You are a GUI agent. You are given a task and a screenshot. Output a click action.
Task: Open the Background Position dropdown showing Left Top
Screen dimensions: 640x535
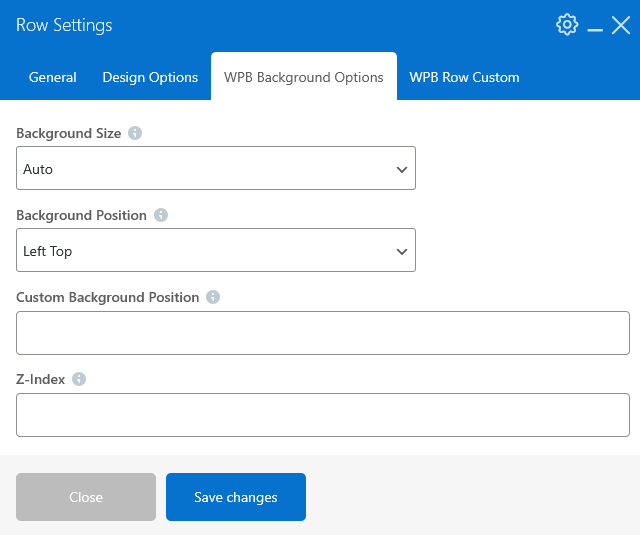click(216, 250)
